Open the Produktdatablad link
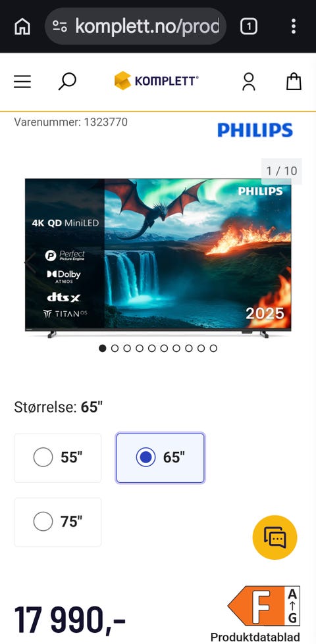The image size is (316, 644). click(x=255, y=637)
